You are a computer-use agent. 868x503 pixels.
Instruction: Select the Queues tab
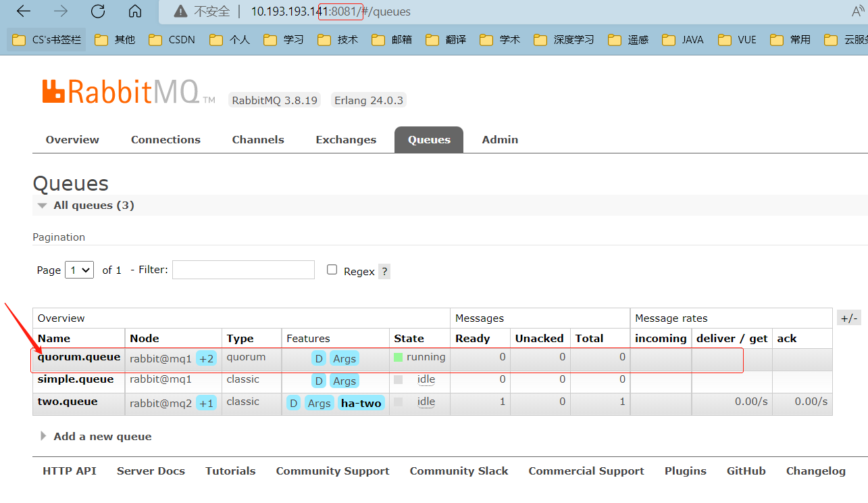429,139
